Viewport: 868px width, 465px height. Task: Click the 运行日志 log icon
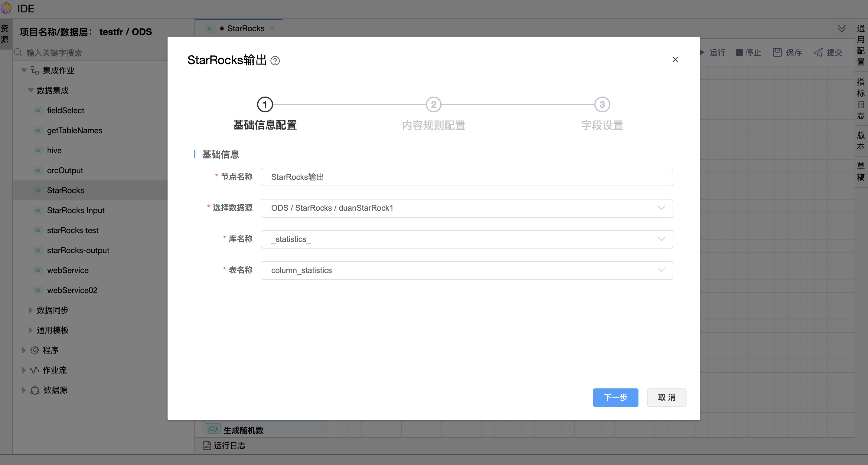pos(207,445)
